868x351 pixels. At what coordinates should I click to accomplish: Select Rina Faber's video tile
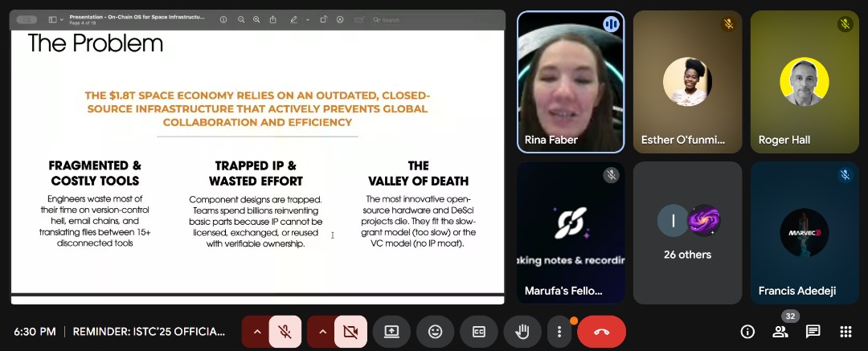click(571, 82)
